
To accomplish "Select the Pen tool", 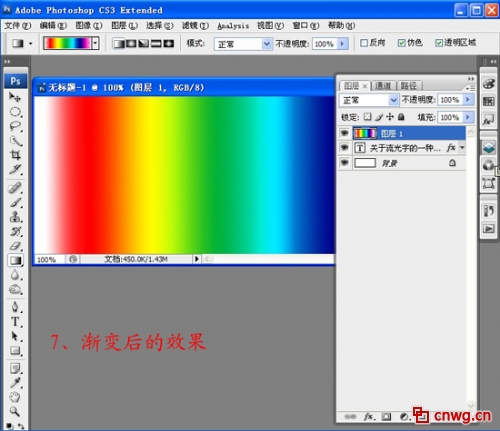I will point(15,307).
